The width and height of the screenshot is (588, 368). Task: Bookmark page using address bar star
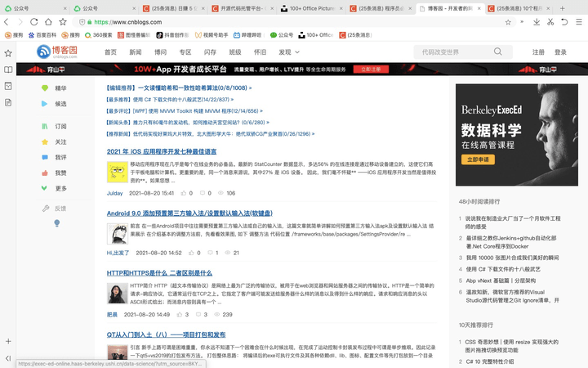[508, 22]
